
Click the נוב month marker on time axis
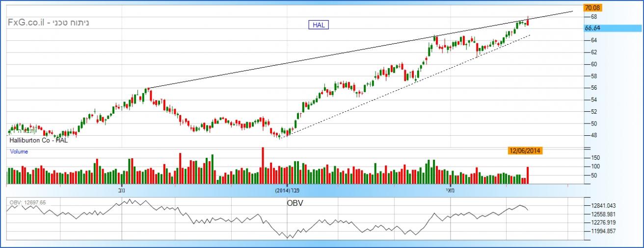pyautogui.click(x=121, y=189)
